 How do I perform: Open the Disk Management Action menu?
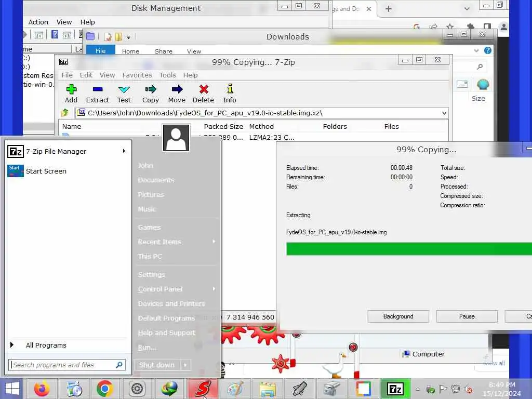(x=38, y=22)
